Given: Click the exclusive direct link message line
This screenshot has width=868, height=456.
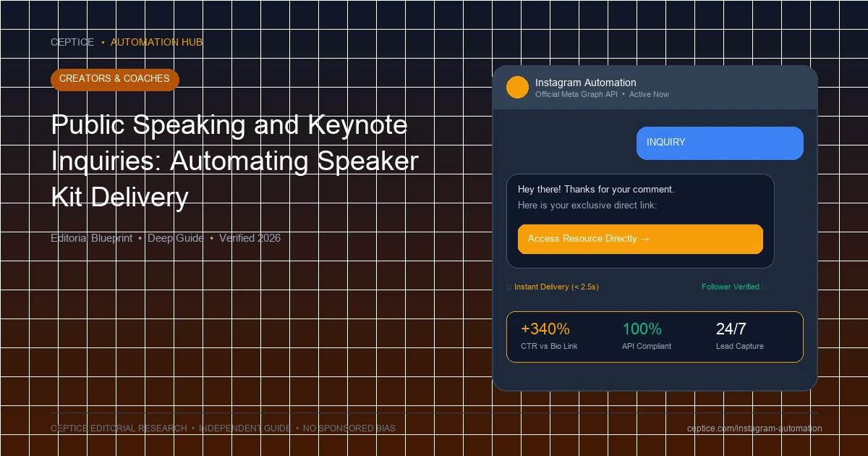Looking at the screenshot, I should (587, 206).
